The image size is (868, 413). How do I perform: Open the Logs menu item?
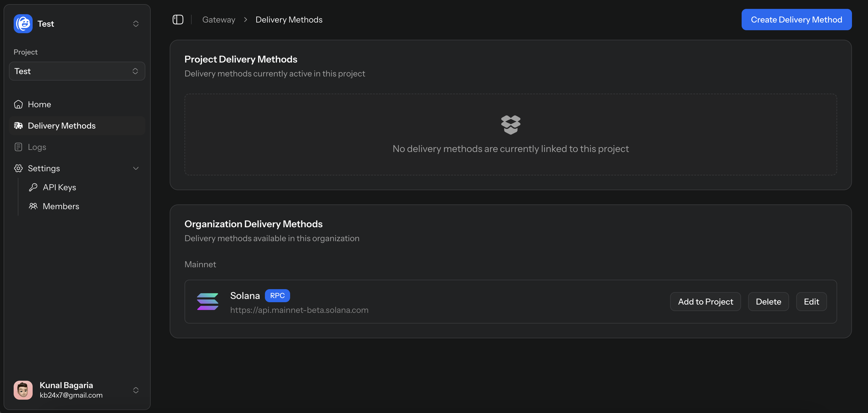tap(37, 147)
